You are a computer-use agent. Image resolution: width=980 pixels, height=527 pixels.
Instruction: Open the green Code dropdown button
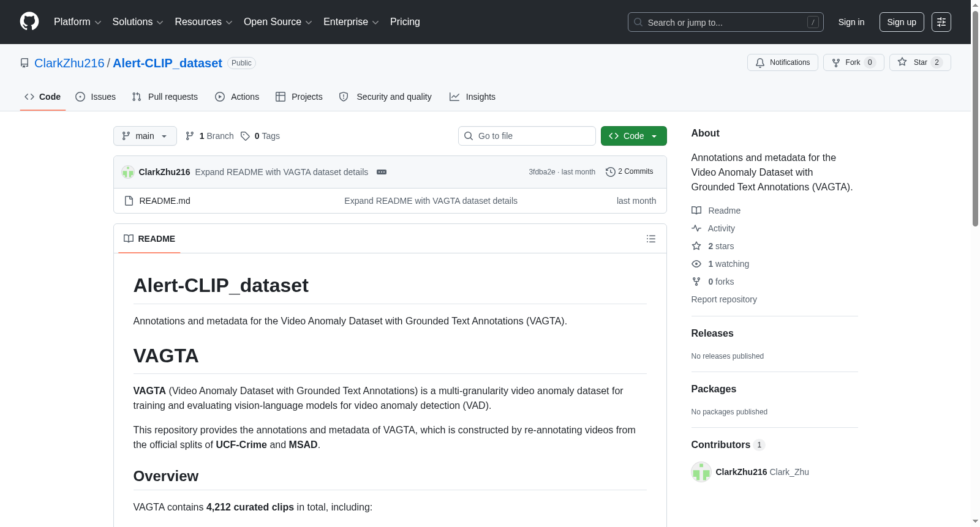pos(634,136)
